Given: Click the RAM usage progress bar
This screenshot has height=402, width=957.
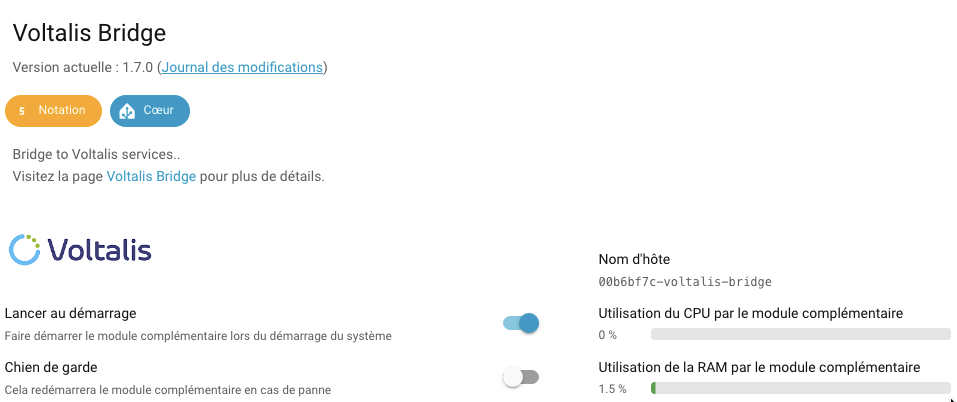Looking at the screenshot, I should point(800,388).
